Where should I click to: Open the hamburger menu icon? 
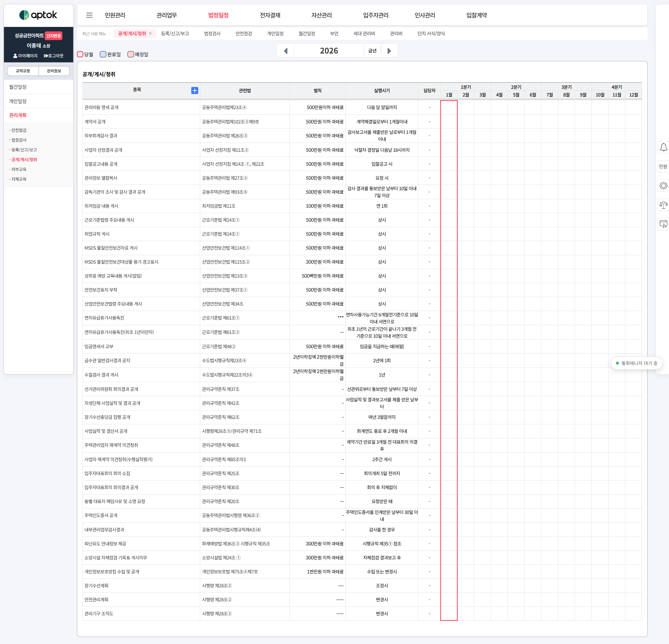point(89,15)
